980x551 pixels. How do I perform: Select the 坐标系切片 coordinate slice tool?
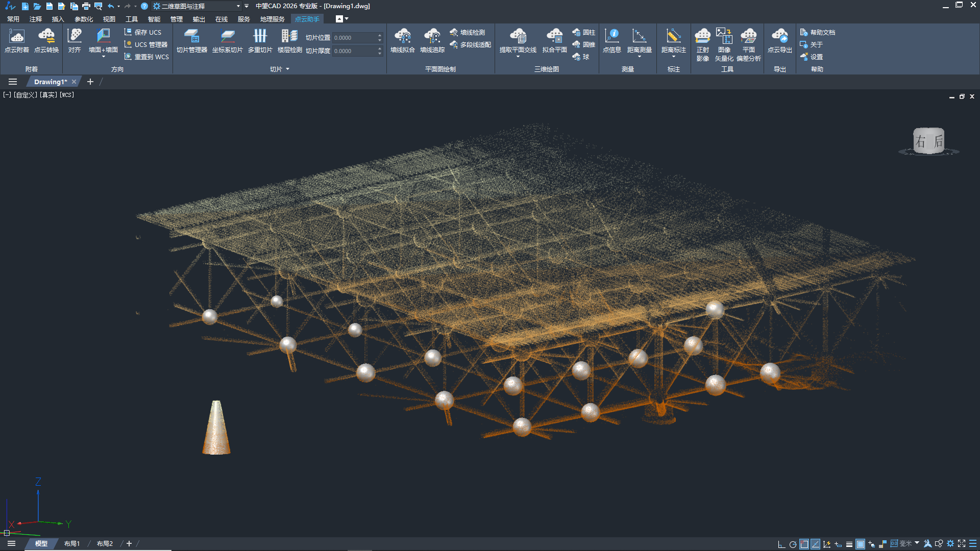228,40
